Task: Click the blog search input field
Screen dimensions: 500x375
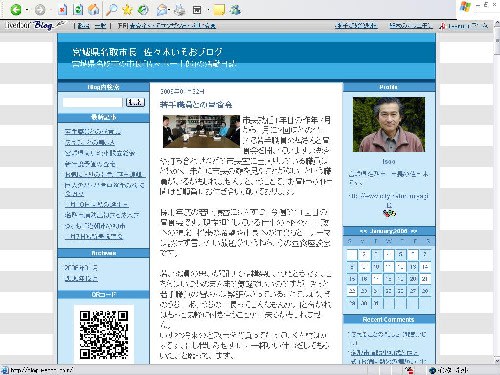Action: [93, 102]
